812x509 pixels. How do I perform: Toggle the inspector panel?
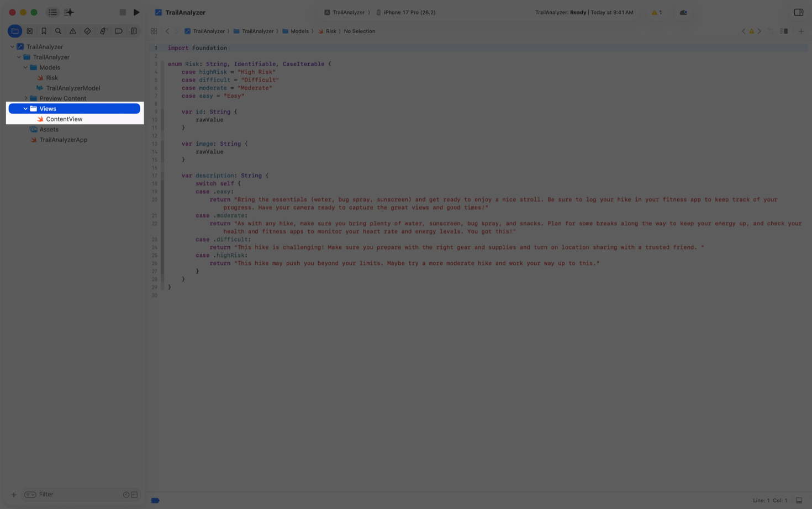799,12
